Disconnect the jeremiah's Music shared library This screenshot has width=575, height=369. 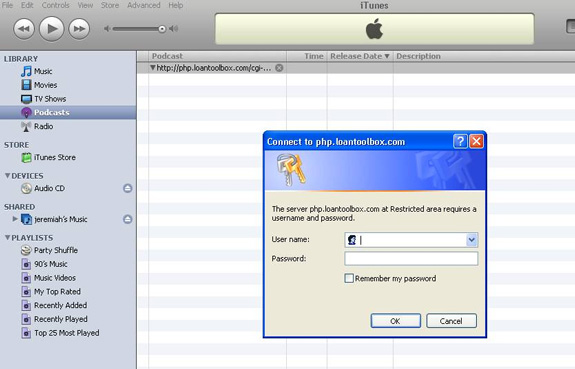point(128,219)
